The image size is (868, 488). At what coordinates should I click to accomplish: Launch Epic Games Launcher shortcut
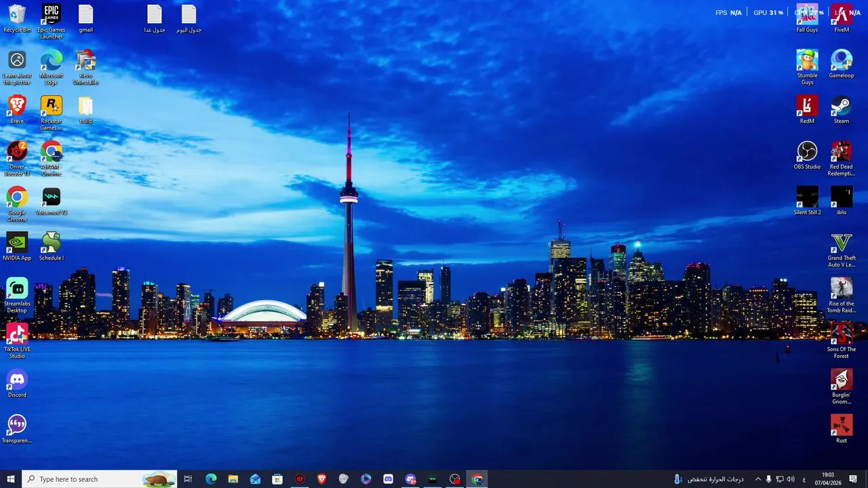click(x=51, y=21)
